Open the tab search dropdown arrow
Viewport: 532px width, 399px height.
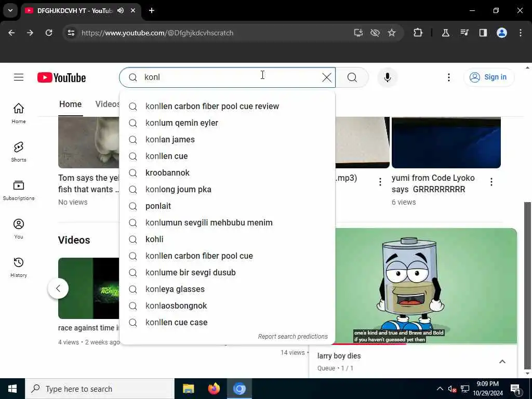coord(10,10)
